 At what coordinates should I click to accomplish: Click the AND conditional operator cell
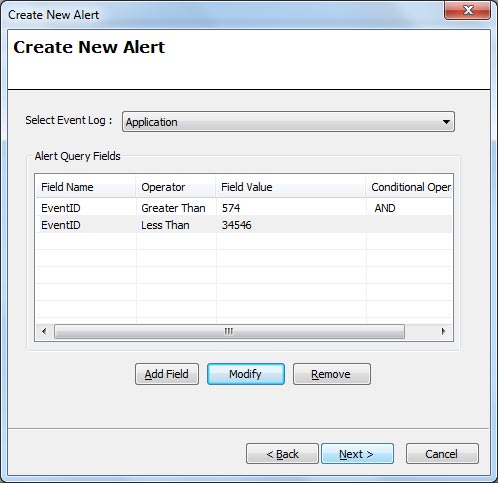point(385,208)
